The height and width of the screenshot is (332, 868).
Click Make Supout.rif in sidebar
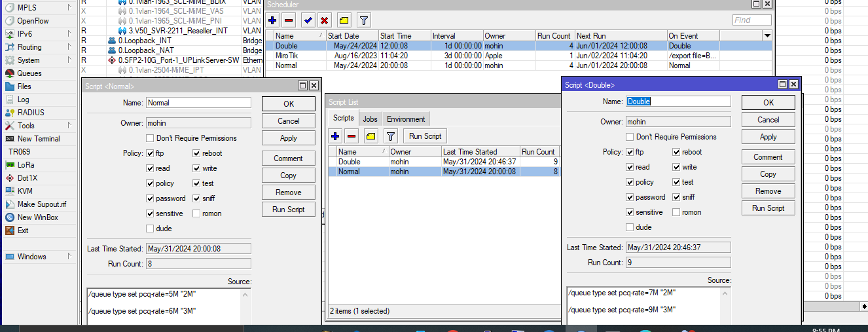pos(42,204)
